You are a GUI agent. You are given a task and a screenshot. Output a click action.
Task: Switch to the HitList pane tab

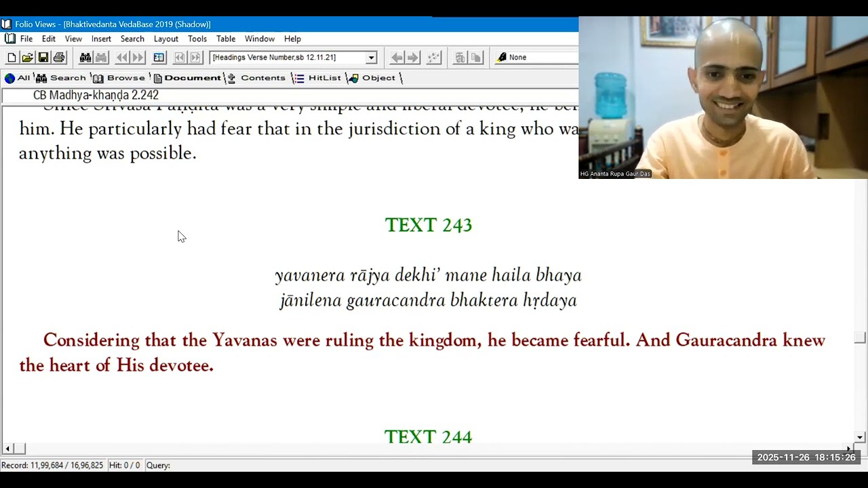pyautogui.click(x=317, y=78)
